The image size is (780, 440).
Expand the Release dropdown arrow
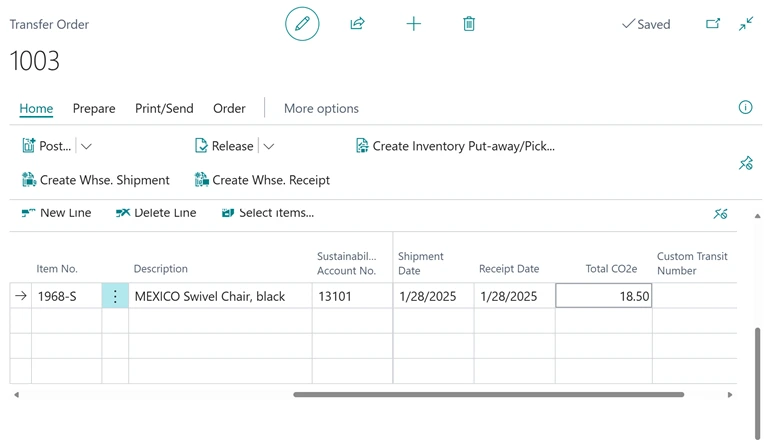click(x=268, y=146)
